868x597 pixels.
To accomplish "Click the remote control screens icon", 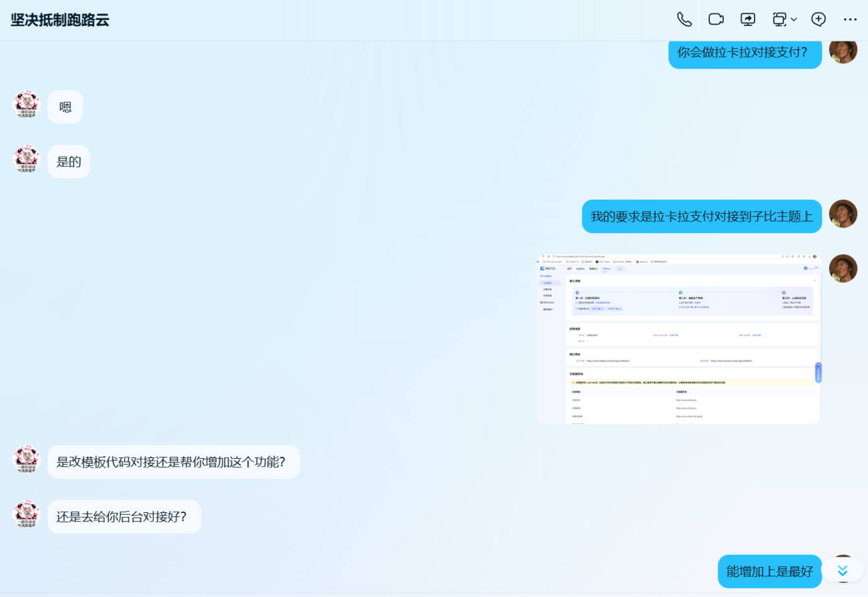I will click(x=779, y=19).
